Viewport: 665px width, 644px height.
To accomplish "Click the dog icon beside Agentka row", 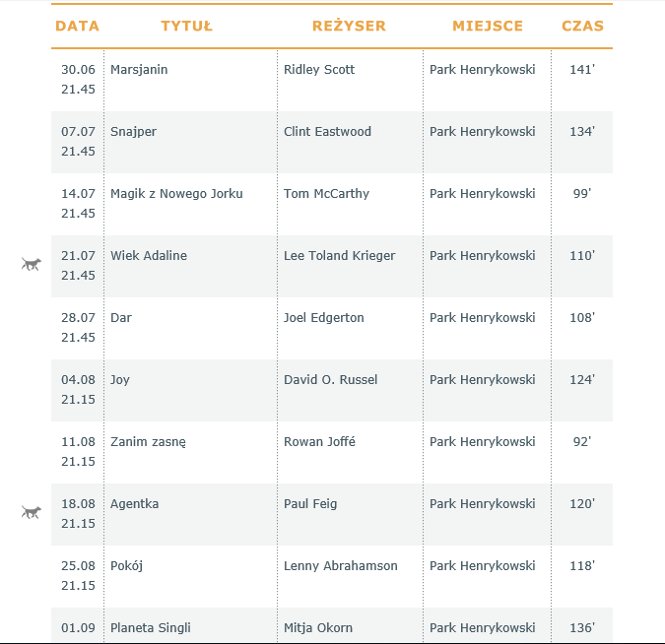I will click(x=32, y=512).
